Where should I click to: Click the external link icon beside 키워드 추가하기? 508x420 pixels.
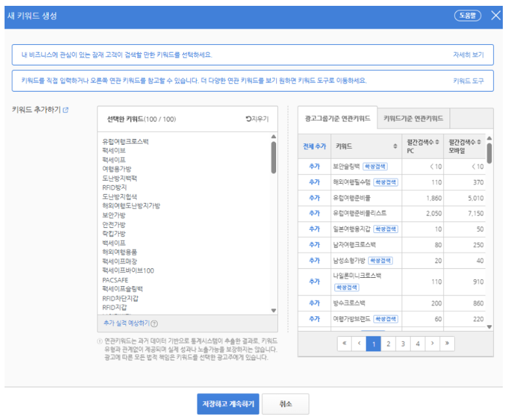coord(66,110)
